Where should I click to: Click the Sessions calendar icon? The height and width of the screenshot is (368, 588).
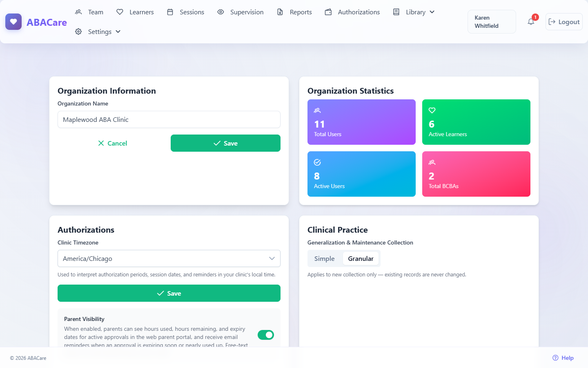[170, 12]
